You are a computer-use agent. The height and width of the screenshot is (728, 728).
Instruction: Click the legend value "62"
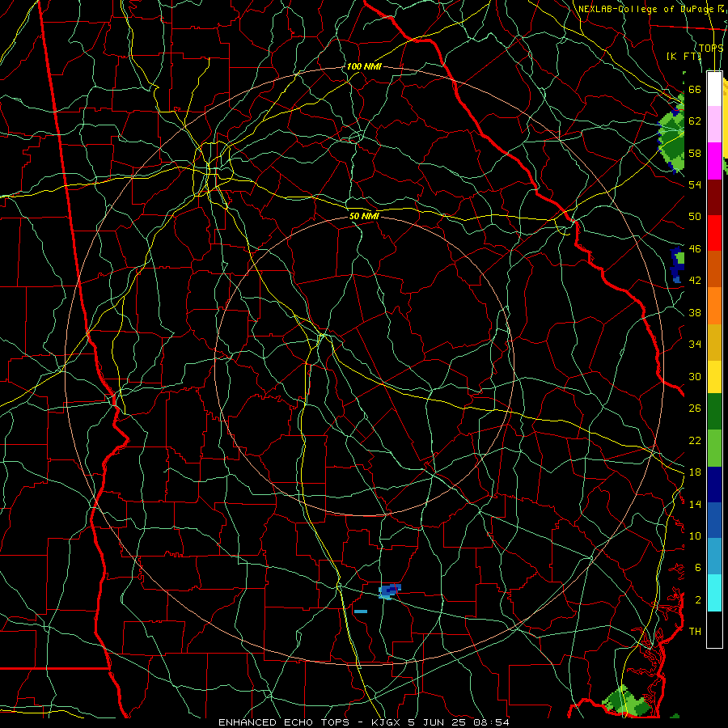coord(695,121)
